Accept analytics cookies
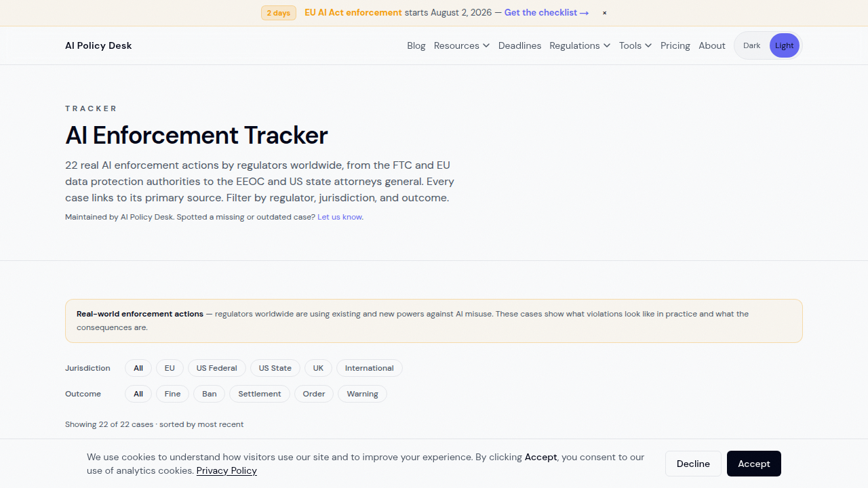Viewport: 868px width, 488px height. coord(754,464)
